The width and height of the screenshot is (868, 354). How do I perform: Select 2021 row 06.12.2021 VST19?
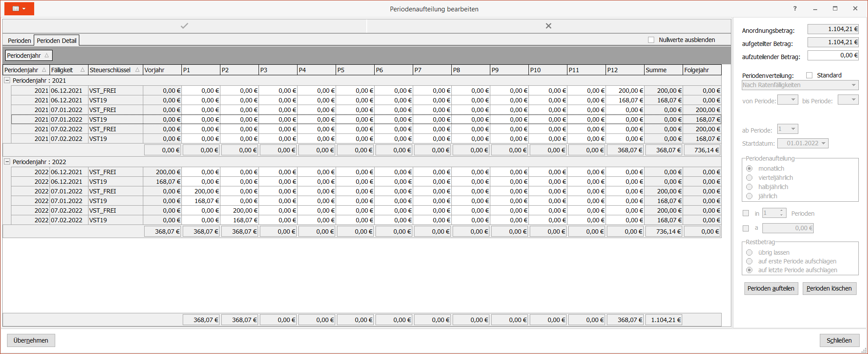coord(366,100)
